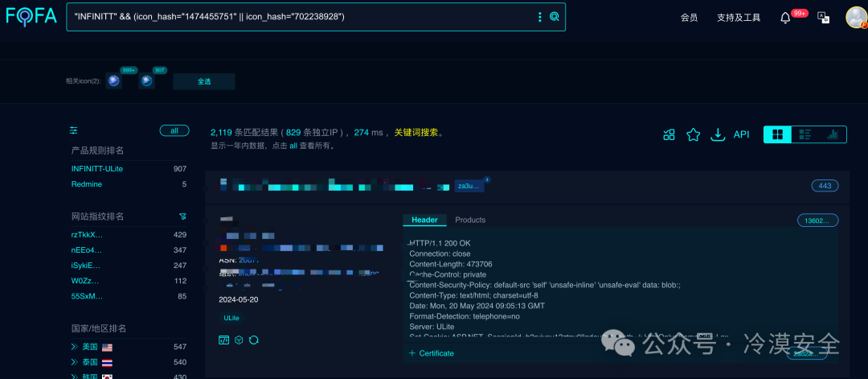Open the user avatar menu

(x=857, y=17)
